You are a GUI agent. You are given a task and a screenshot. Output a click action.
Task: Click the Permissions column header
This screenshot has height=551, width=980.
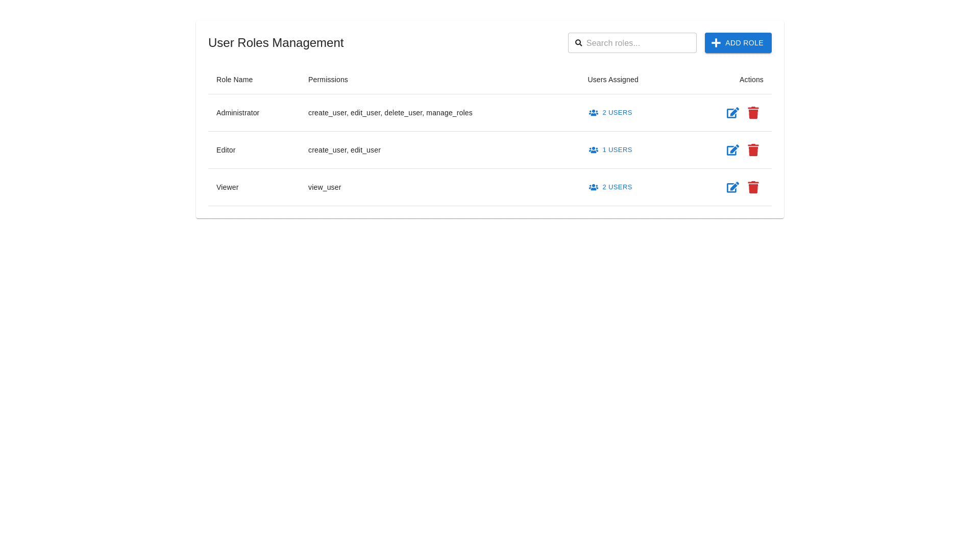pos(328,80)
